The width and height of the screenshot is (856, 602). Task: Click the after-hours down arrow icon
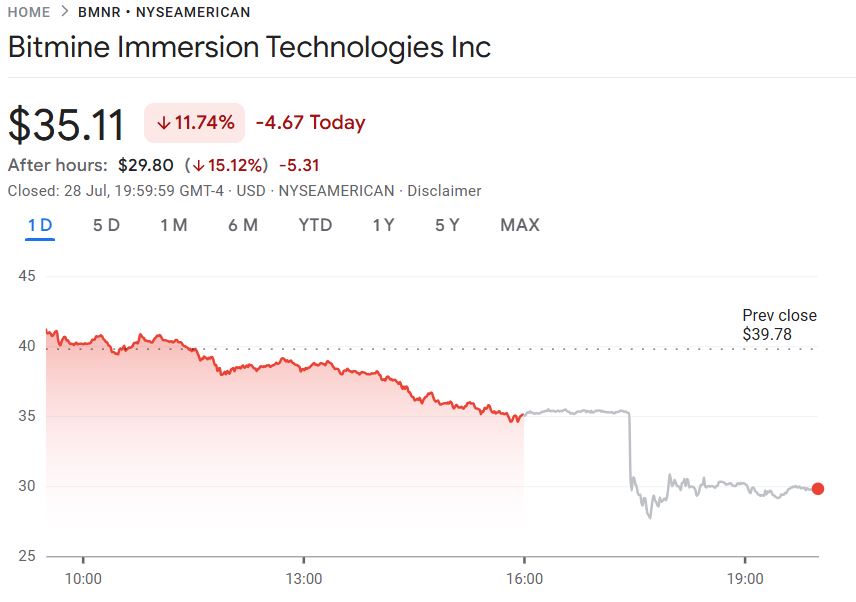coord(199,165)
